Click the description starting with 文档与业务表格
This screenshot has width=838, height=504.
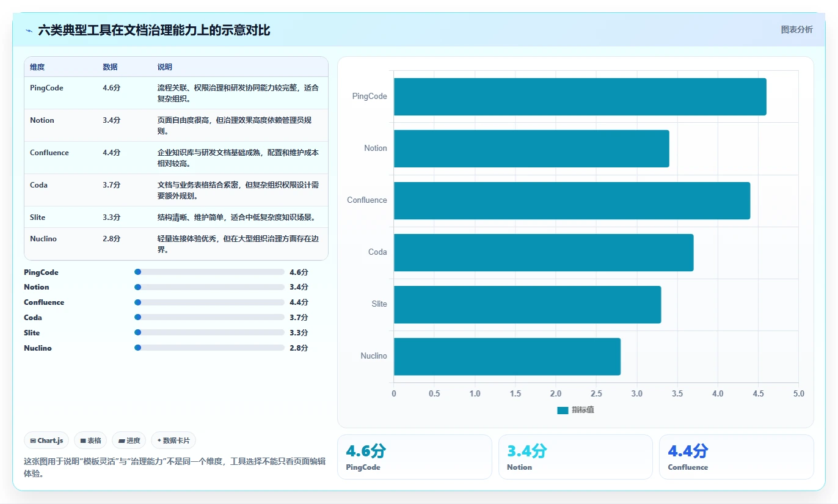(238, 190)
